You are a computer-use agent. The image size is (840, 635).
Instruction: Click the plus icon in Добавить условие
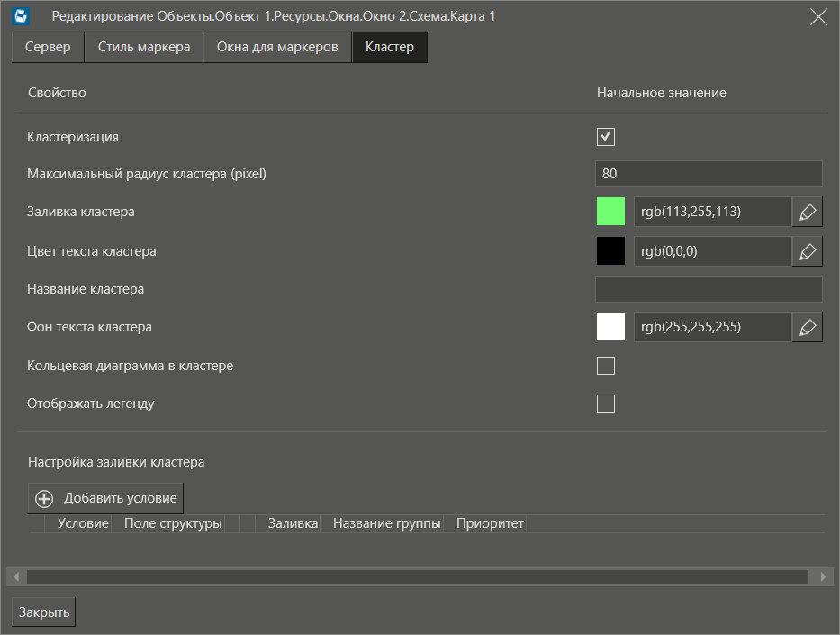coord(44,499)
